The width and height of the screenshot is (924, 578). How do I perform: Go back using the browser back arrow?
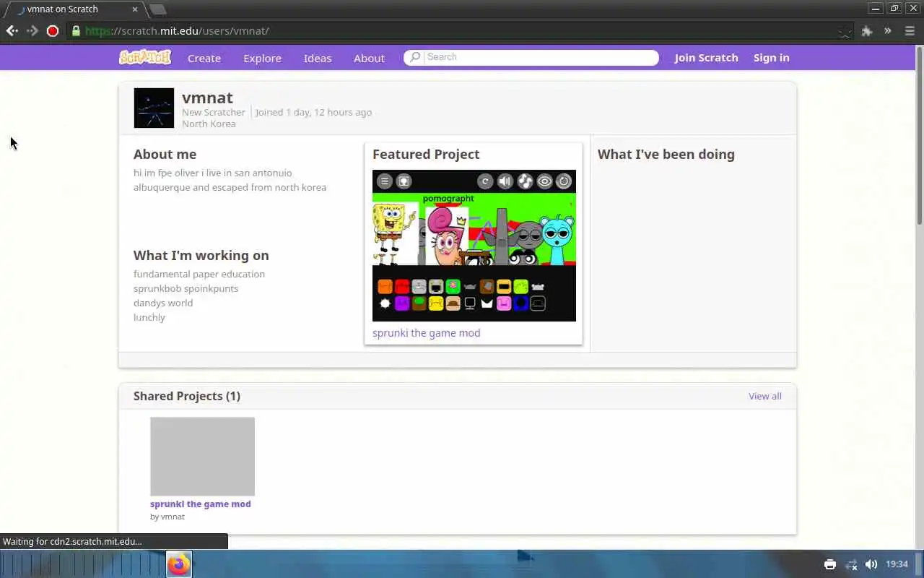coord(12,31)
